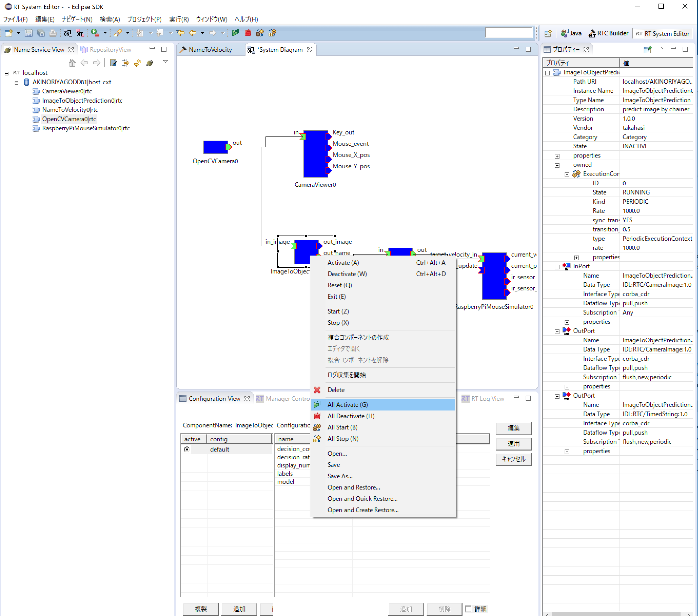Click the home icon in Name Service View
The image size is (698, 616).
point(72,63)
